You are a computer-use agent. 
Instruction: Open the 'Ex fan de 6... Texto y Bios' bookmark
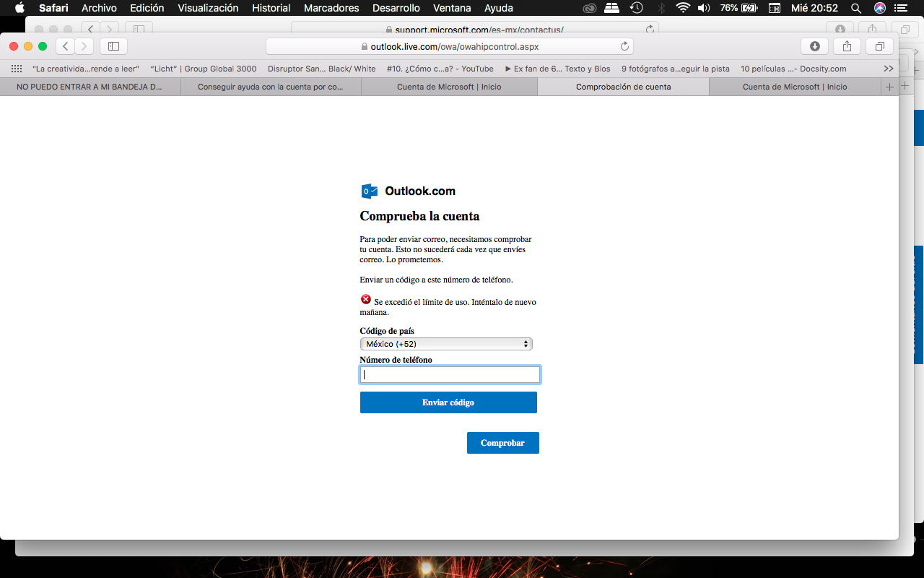pos(557,69)
